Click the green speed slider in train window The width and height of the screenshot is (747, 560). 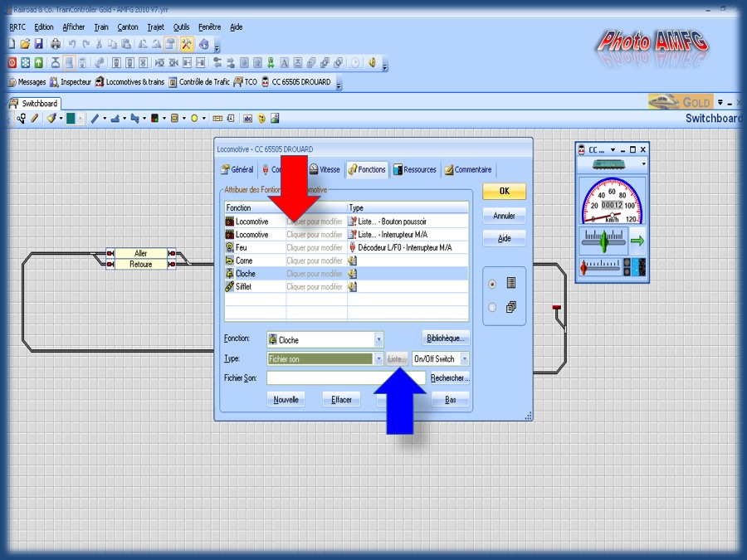(x=603, y=241)
